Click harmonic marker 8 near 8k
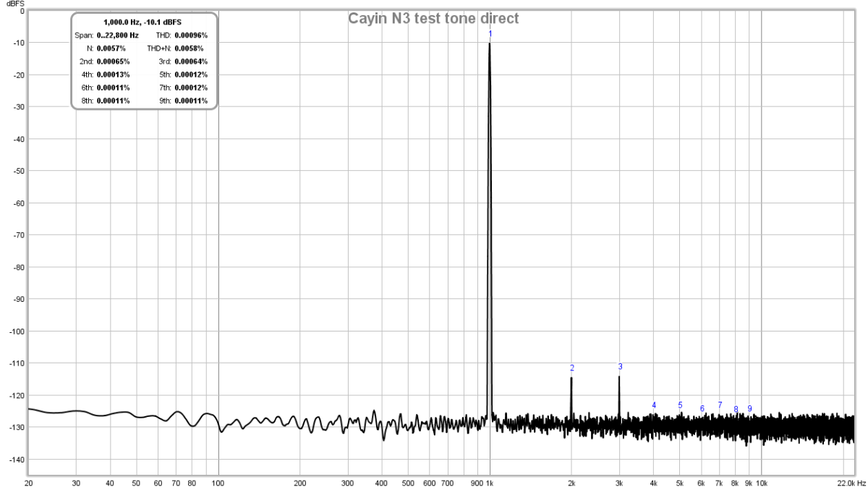Viewport: 868px width, 490px height. tap(736, 410)
